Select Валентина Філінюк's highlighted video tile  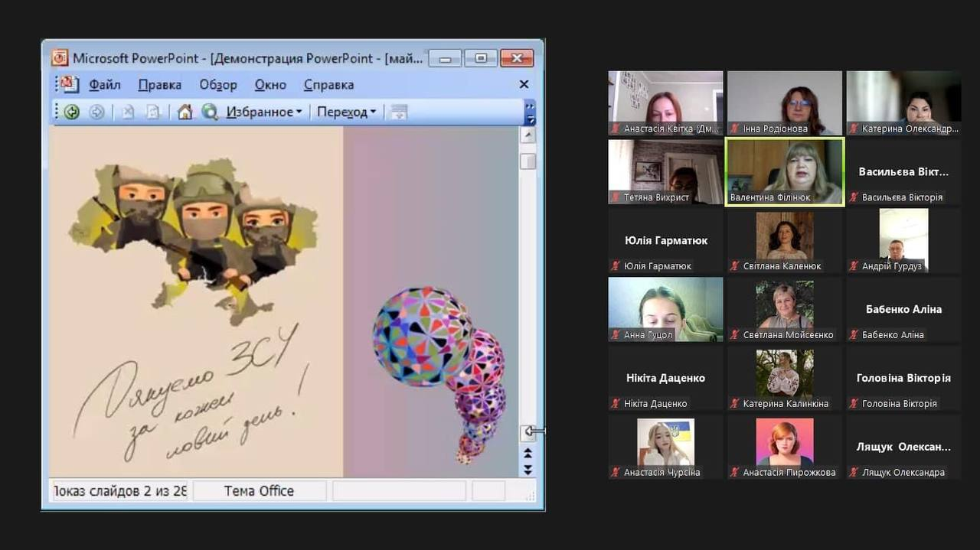(x=785, y=172)
